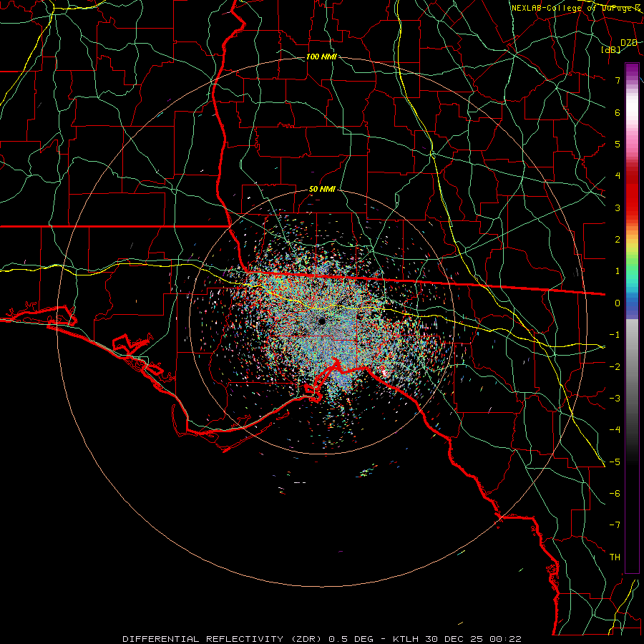Click the "[dB]" unit label above scale
Image resolution: width=644 pixels, height=644 pixels.
[611, 49]
